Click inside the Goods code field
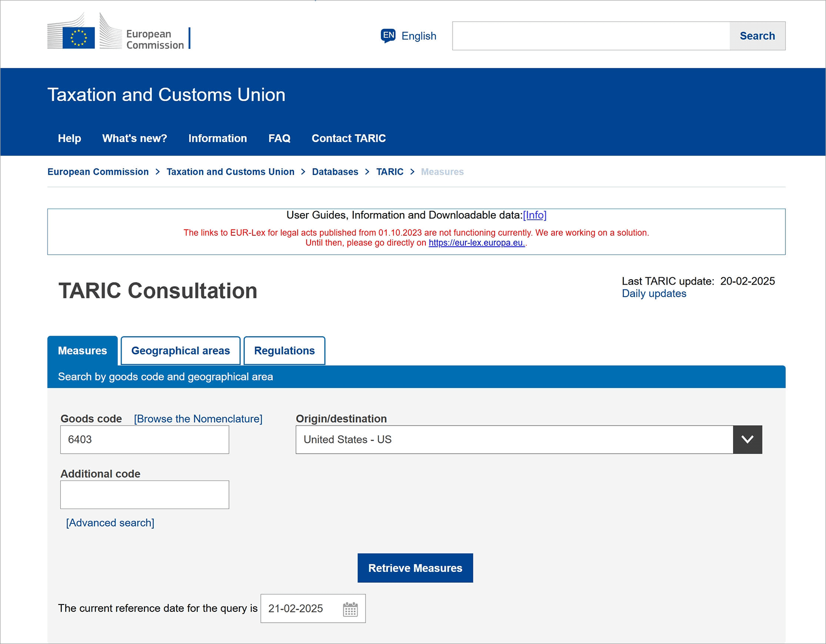This screenshot has height=644, width=826. tap(144, 439)
